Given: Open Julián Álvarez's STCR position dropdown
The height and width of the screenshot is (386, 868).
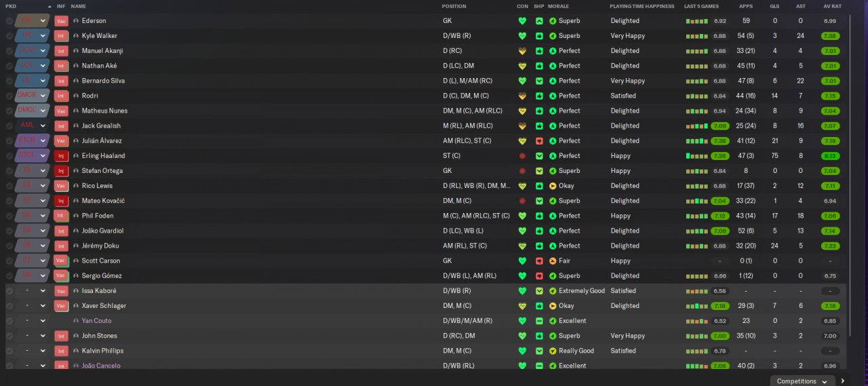Looking at the screenshot, I should (x=33, y=141).
